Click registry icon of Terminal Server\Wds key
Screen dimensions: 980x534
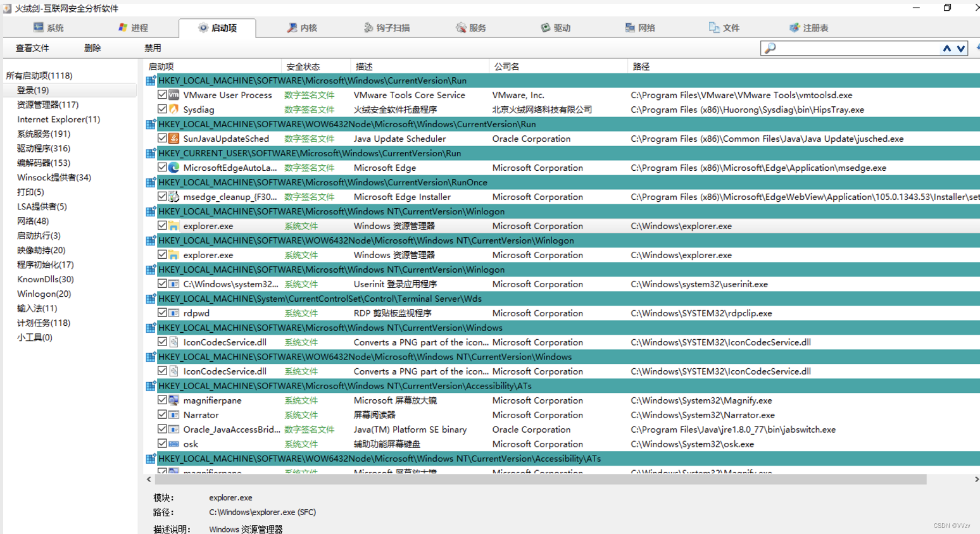tap(151, 299)
